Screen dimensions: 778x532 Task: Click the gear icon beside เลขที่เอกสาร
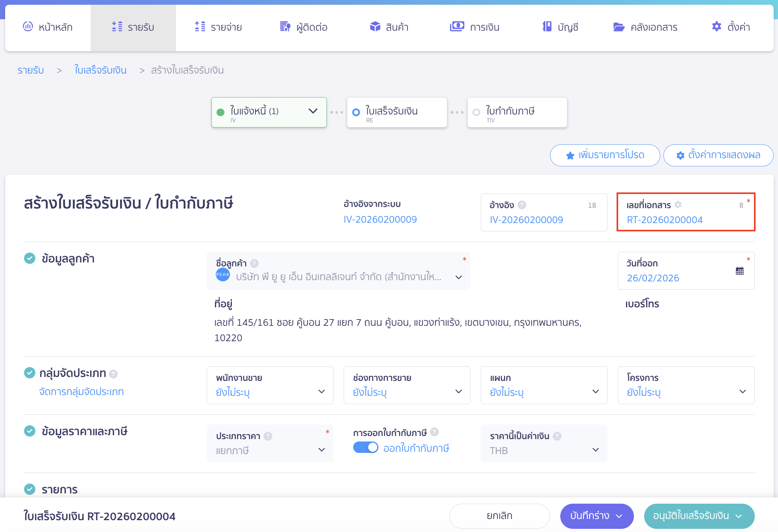[x=678, y=205]
